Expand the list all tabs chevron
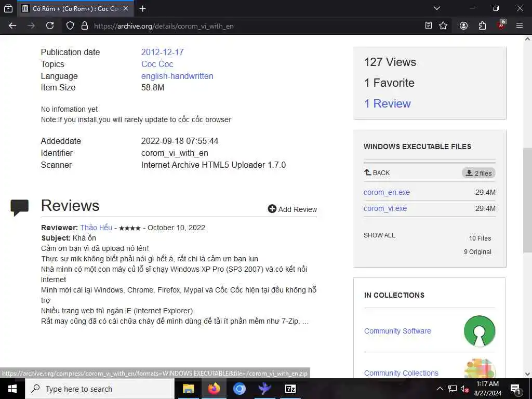Screen dimensions: 532x399 click(x=437, y=8)
